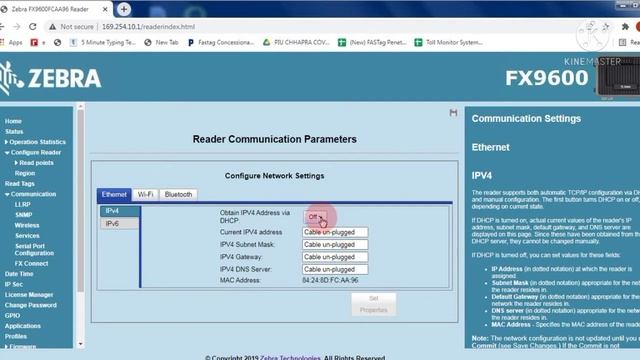Open the Apps bookmark
Image resolution: width=640 pixels, height=360 pixels.
tap(11, 42)
